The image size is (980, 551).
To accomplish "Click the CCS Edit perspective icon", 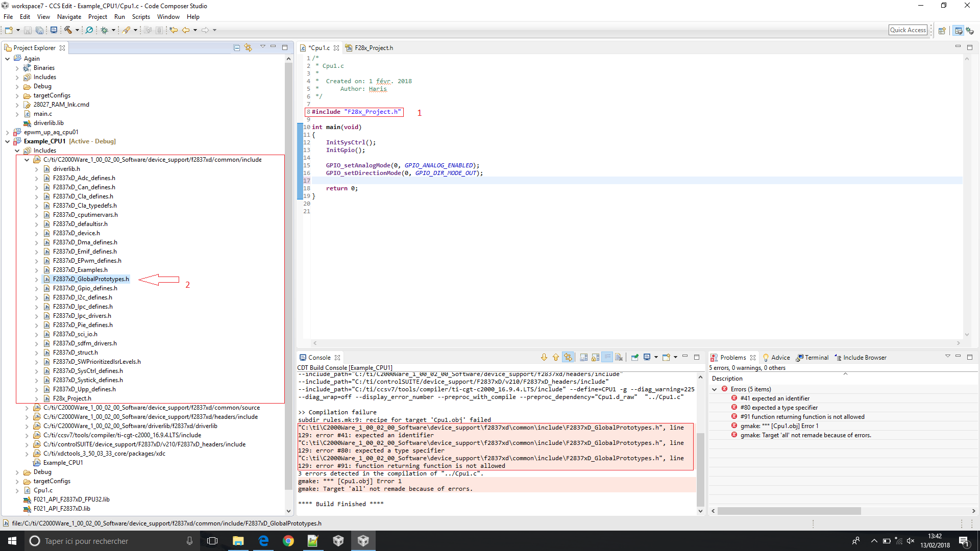I will click(959, 31).
